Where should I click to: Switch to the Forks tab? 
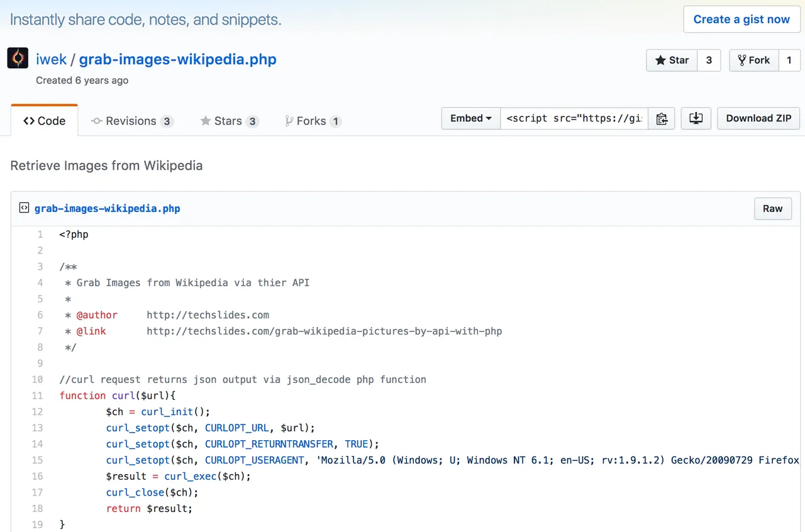pos(313,121)
